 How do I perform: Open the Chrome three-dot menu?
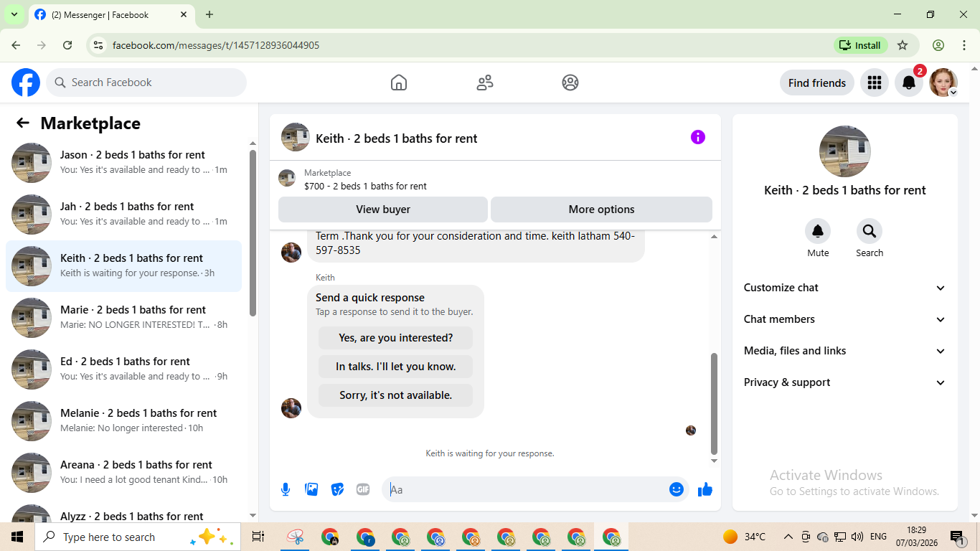(x=964, y=45)
